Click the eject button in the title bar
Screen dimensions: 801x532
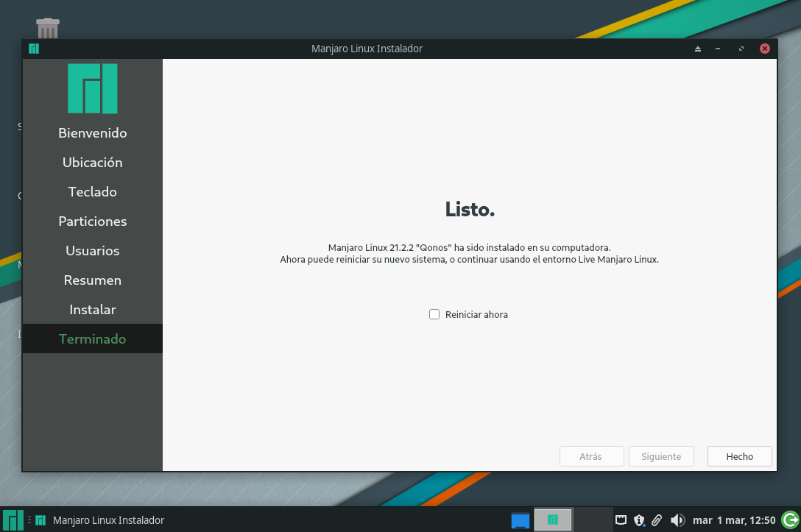697,48
